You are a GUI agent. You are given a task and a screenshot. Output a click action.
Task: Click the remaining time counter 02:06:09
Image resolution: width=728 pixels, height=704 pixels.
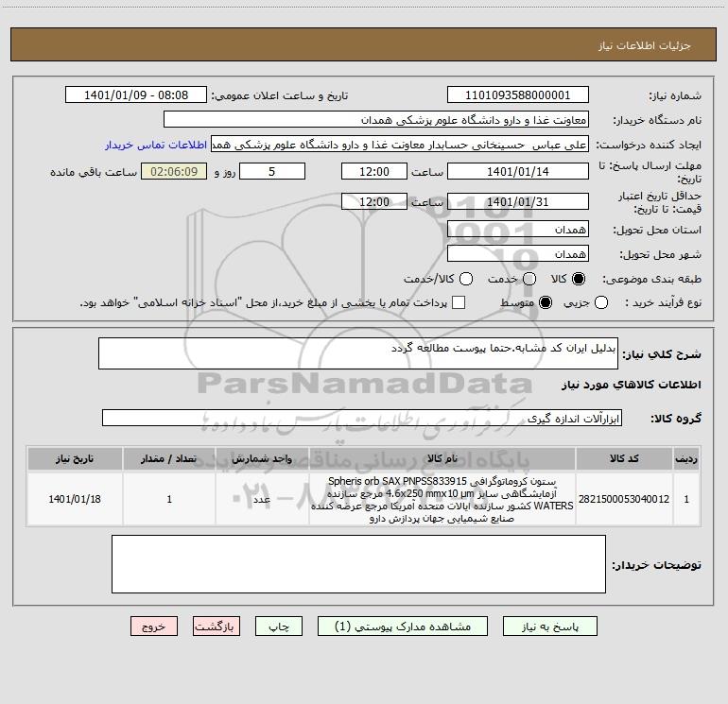point(174,172)
